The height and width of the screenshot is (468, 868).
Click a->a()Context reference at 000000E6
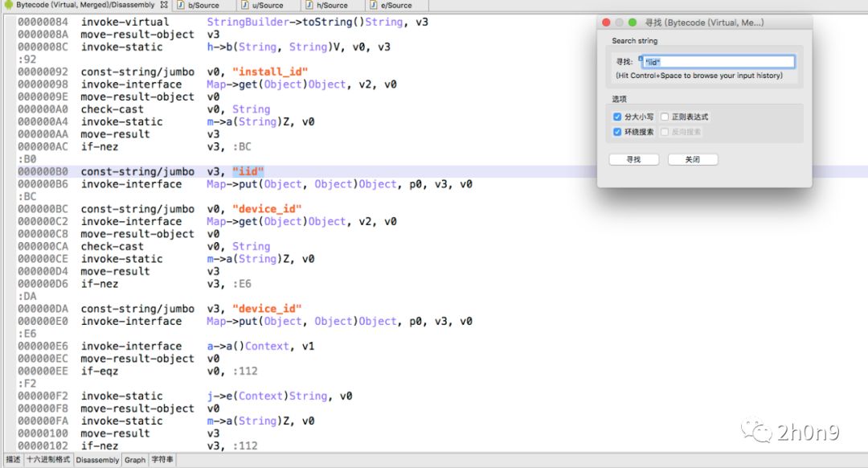pos(248,346)
